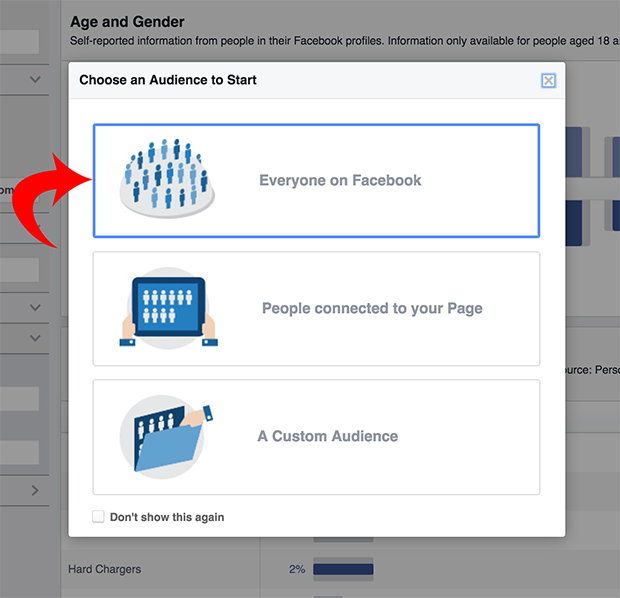Select the Everyone on Facebook audience option
Viewport: 620px width, 598px height.
(x=316, y=181)
